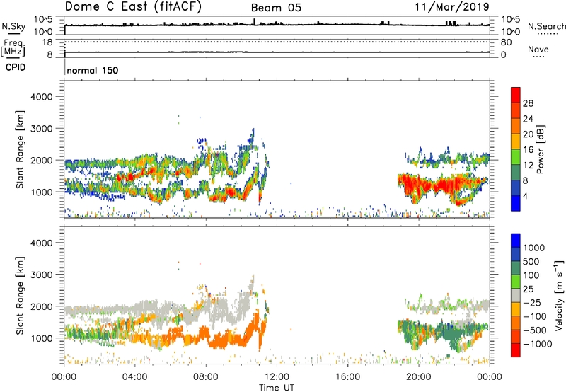Click the "N.Sky" legend label

(13, 26)
